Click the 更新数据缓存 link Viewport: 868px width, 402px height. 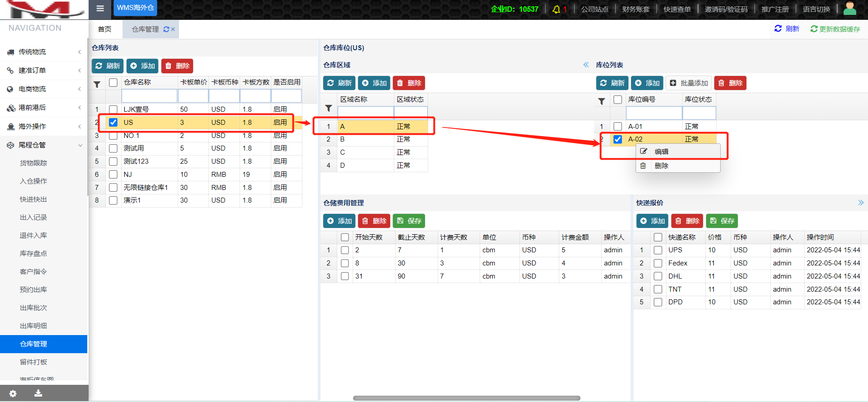[835, 29]
